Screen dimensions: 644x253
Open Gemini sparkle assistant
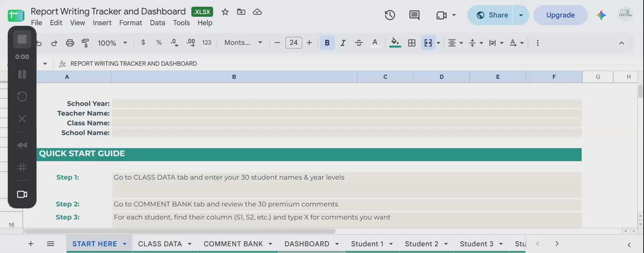[x=601, y=15]
